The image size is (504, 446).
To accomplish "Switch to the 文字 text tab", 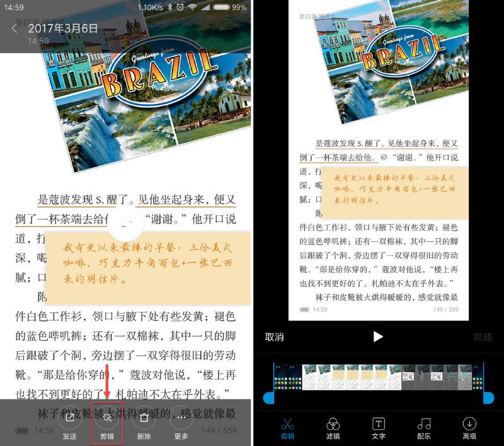I will [x=379, y=428].
